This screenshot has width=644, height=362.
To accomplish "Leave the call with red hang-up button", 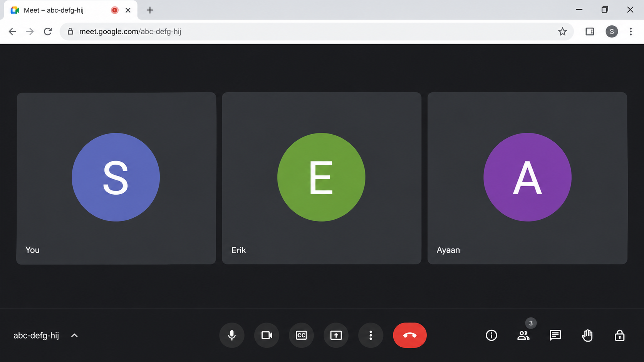I will pos(410,335).
